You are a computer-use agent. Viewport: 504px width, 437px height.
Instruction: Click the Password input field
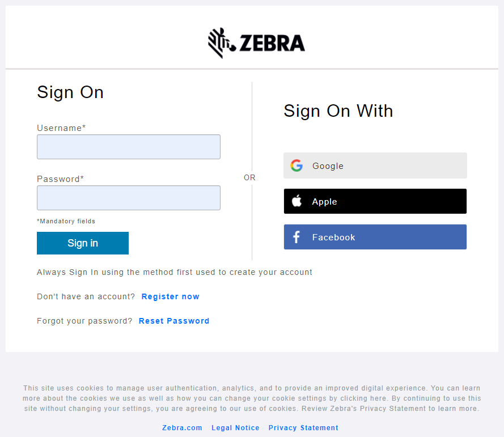click(128, 197)
